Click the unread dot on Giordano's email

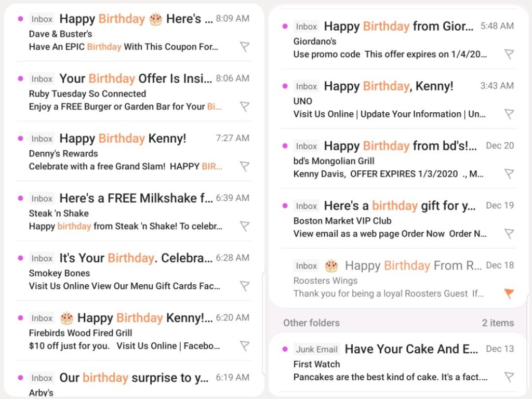[x=285, y=26]
